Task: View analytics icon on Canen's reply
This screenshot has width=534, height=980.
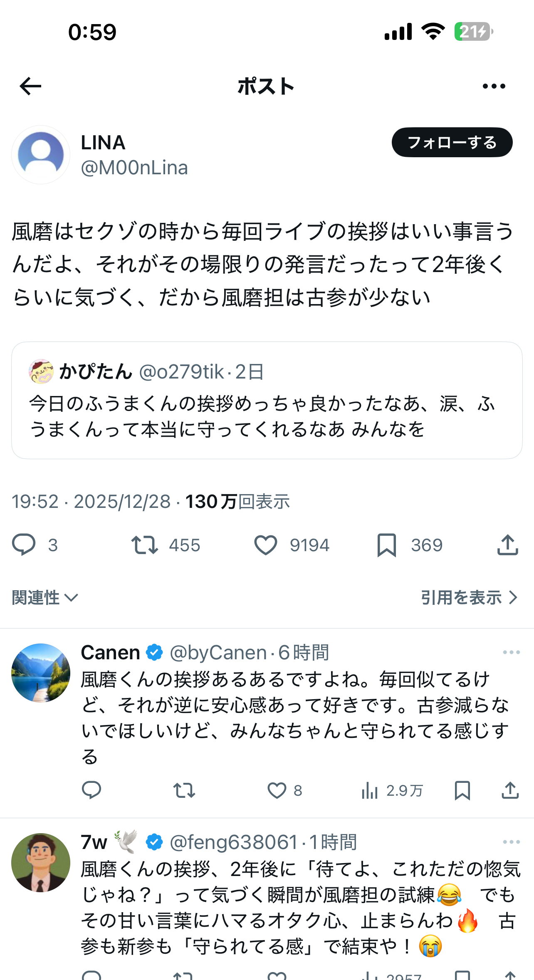Action: [x=370, y=790]
